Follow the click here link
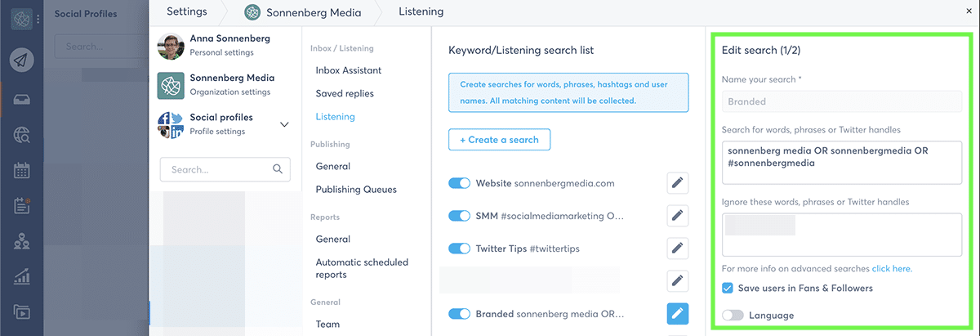This screenshot has width=980, height=336. coord(891,268)
